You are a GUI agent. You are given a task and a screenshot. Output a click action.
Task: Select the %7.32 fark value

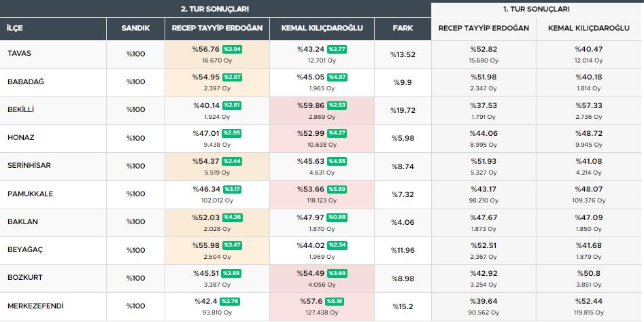tap(403, 194)
